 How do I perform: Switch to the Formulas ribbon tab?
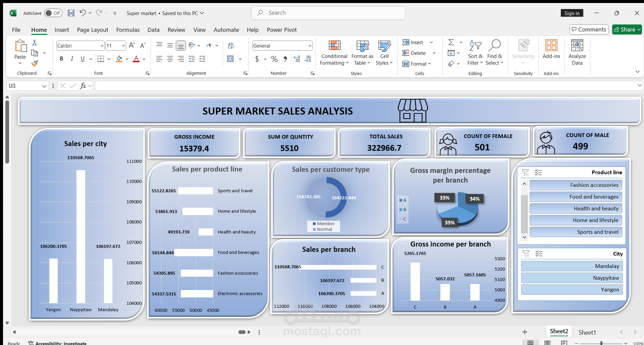pyautogui.click(x=128, y=30)
